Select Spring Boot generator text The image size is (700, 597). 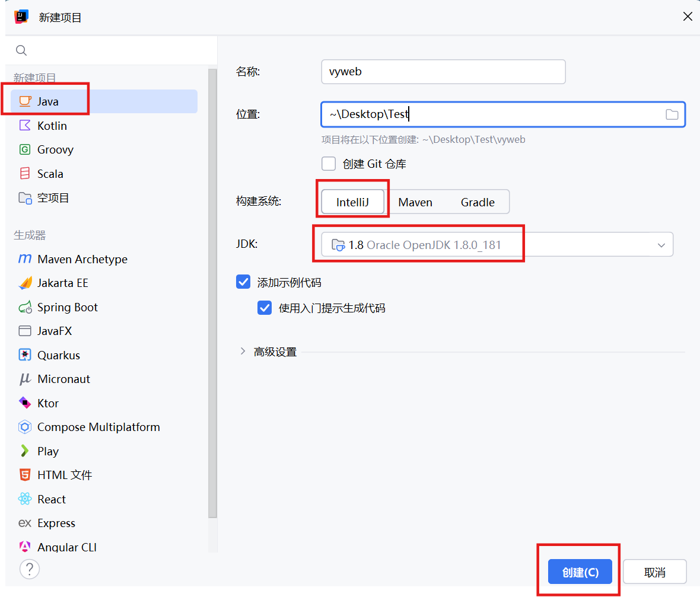[x=68, y=308]
